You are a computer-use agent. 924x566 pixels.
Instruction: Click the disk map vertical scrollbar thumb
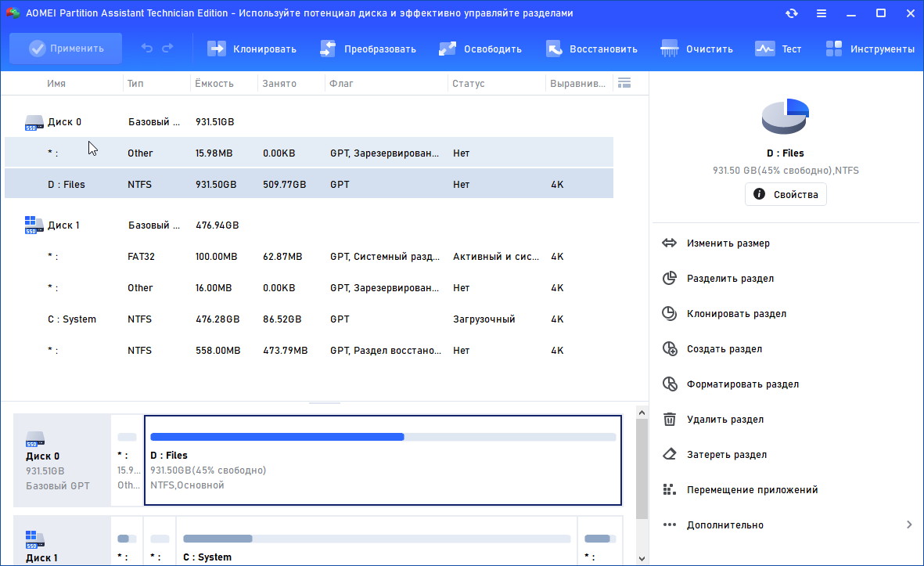pos(642,469)
